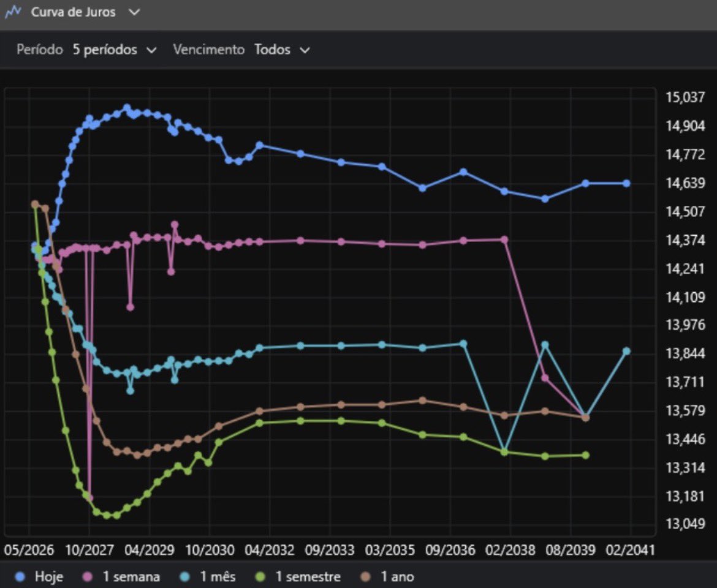Click the 02/2041 x-axis label

[x=631, y=549]
